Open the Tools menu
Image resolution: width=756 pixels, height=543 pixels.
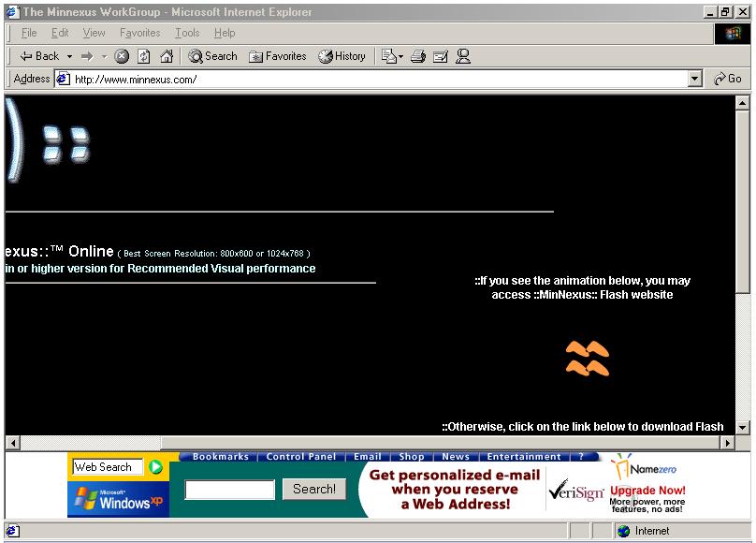coord(187,33)
